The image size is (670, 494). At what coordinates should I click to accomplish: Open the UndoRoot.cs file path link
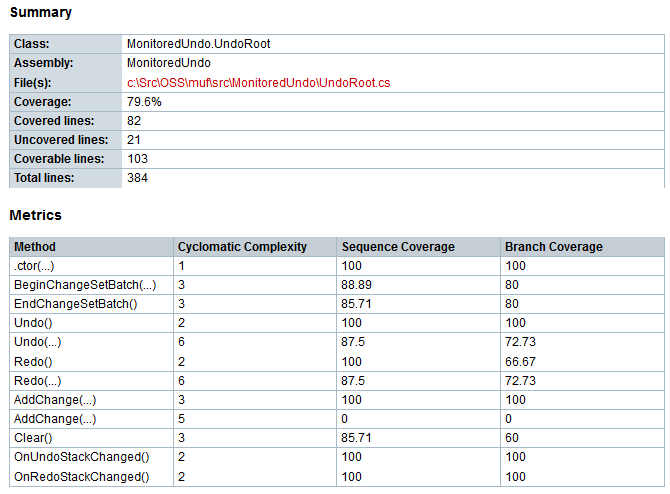257,83
